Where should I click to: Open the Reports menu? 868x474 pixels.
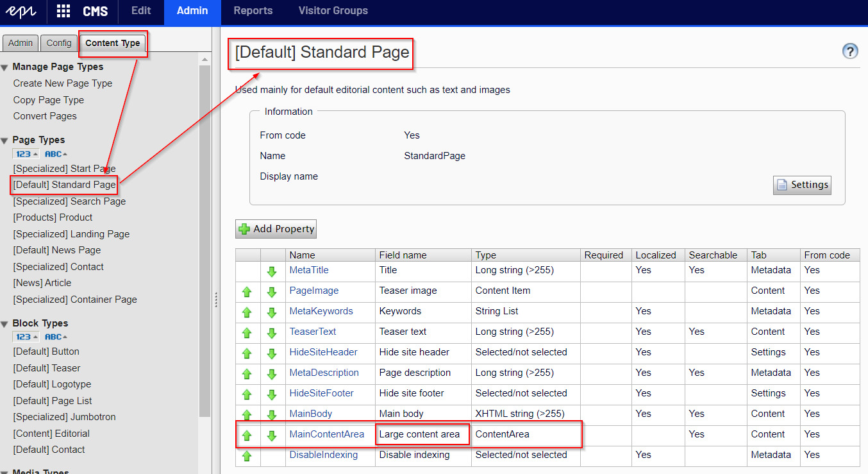(253, 11)
